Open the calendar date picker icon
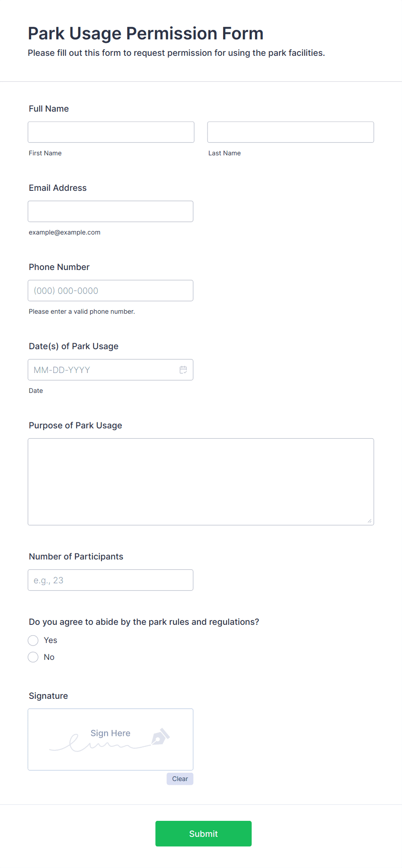Viewport: 402px width, 868px height. tap(183, 370)
